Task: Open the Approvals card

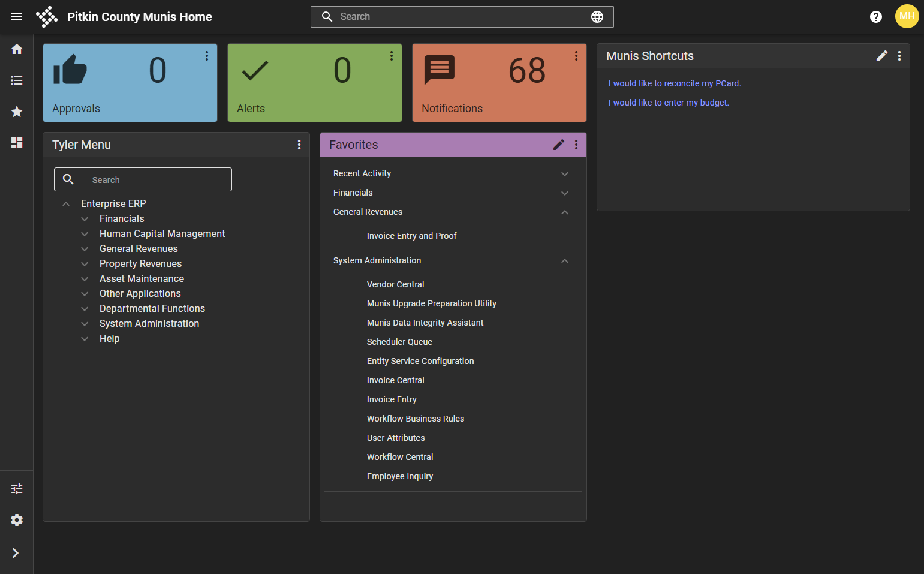Action: click(x=130, y=83)
